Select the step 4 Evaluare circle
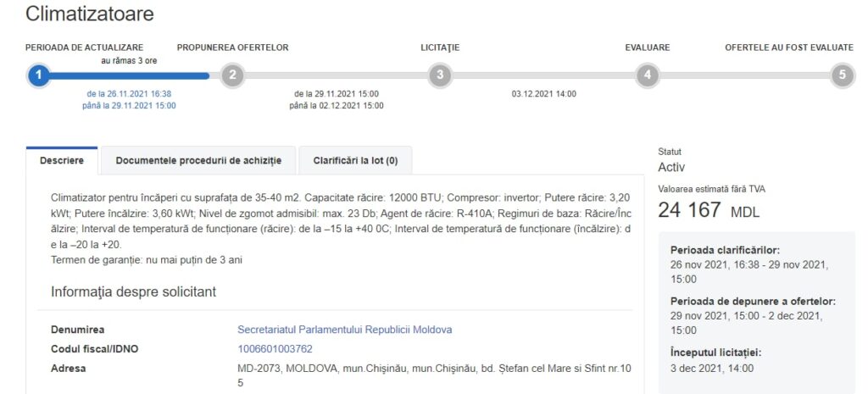 pos(647,75)
